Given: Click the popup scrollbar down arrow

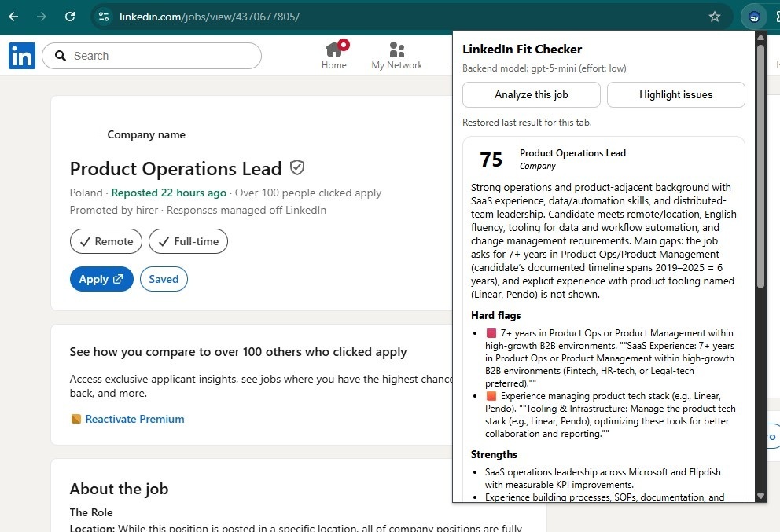Looking at the screenshot, I should [760, 496].
